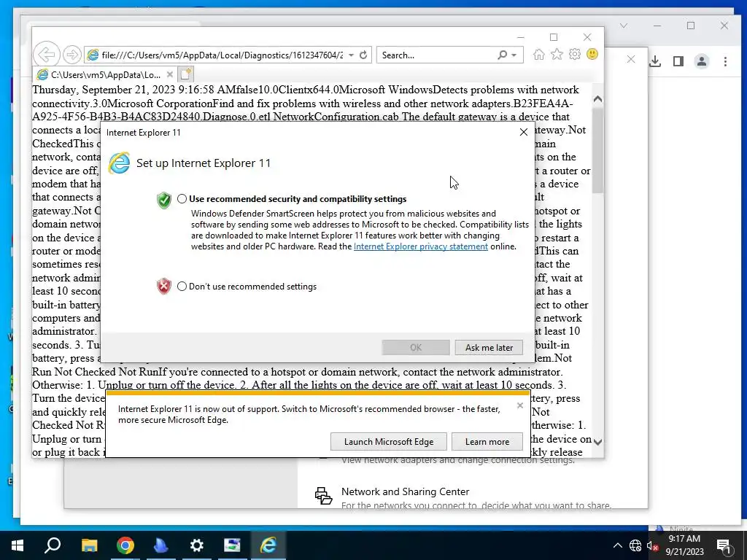
Task: Open the IE Home page icon
Action: point(539,54)
